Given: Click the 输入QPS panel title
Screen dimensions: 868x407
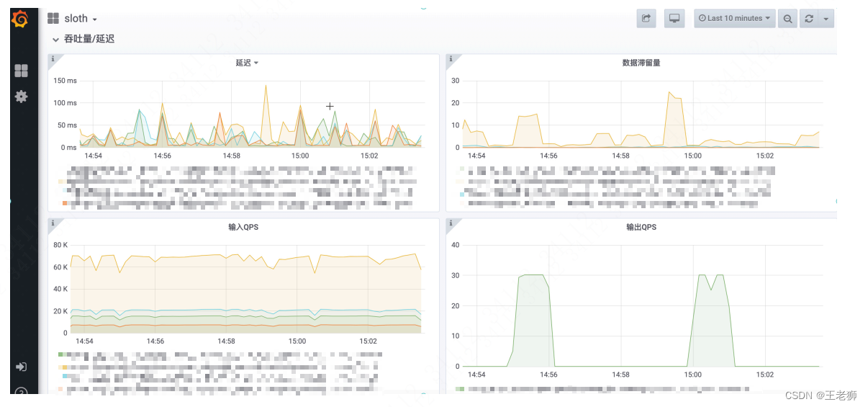Looking at the screenshot, I should tap(243, 227).
